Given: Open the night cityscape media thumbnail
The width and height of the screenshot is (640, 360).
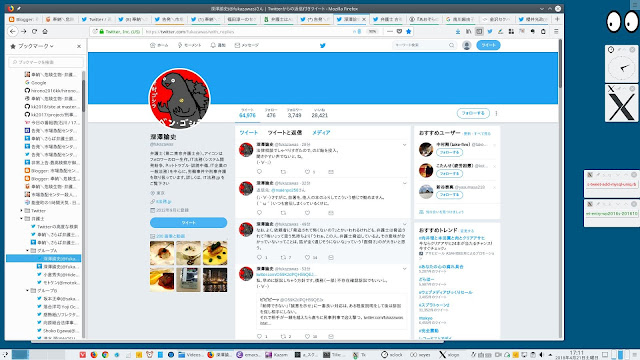Looking at the screenshot, I should pyautogui.click(x=215, y=280).
